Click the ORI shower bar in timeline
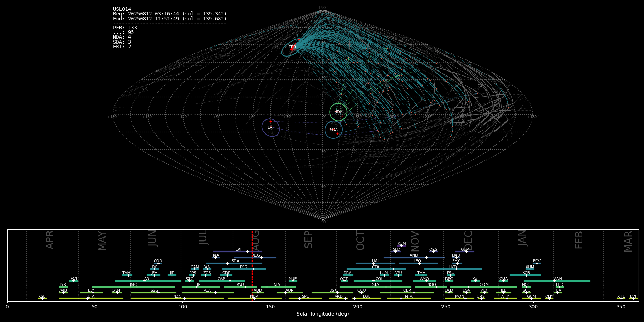 click(378, 281)
